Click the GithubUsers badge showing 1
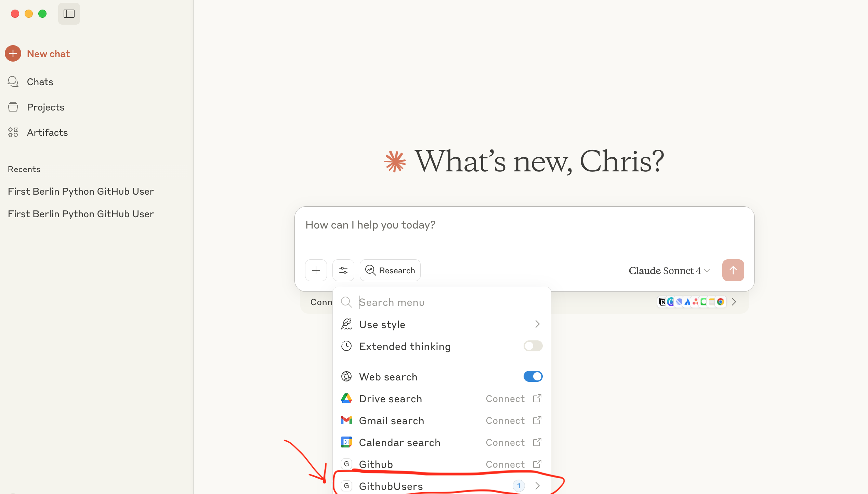 [519, 486]
